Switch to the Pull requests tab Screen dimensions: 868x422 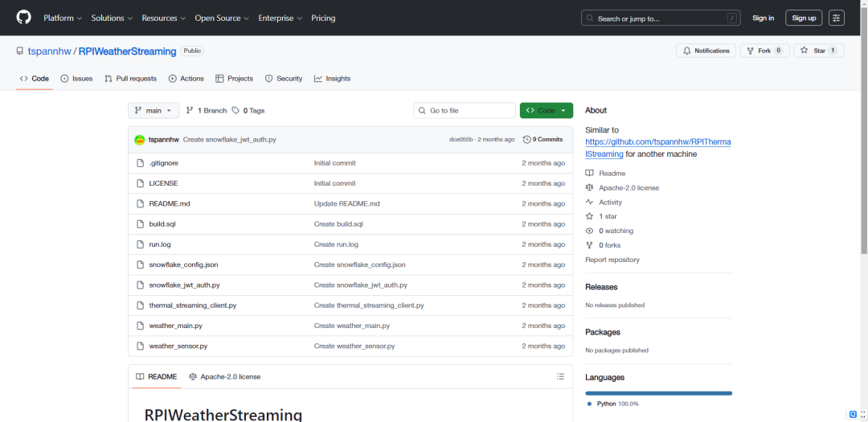coord(131,79)
